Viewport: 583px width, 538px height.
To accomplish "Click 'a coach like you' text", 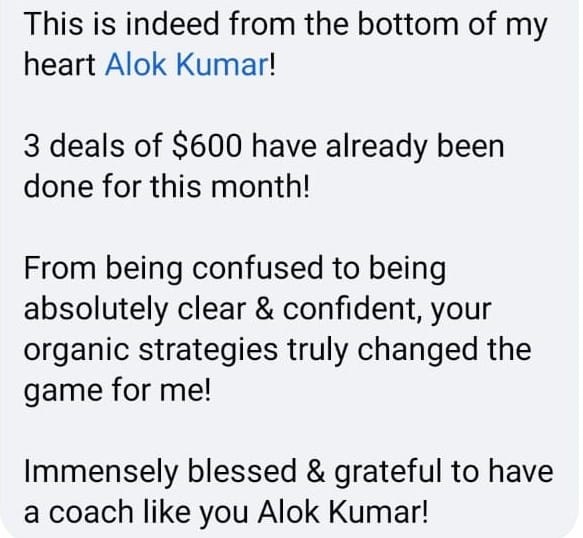I will click(x=136, y=513).
